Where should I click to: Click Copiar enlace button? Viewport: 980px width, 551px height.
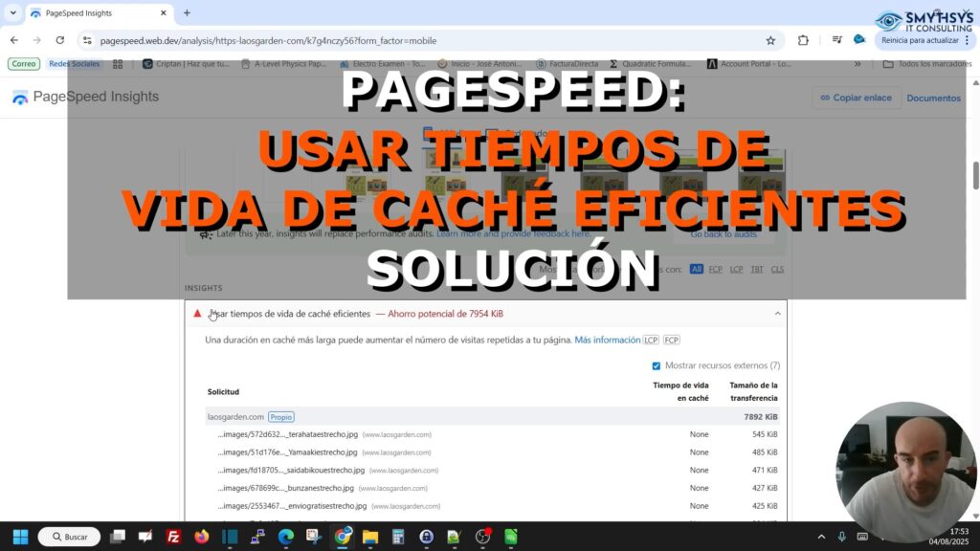pos(857,98)
